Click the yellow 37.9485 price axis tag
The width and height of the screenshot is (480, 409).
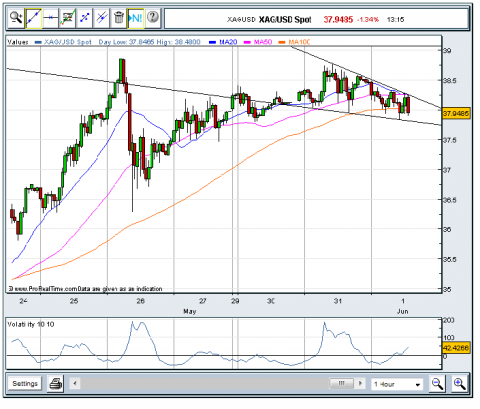pyautogui.click(x=456, y=114)
